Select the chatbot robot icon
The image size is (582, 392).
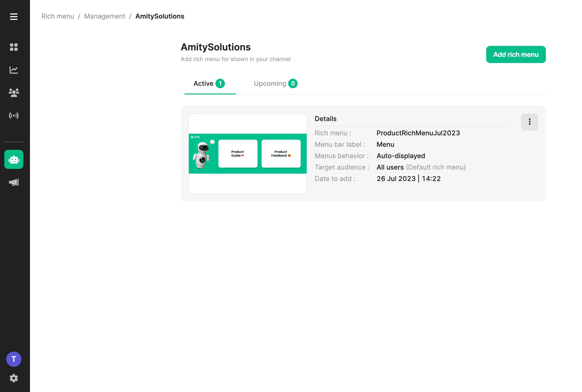pyautogui.click(x=14, y=159)
